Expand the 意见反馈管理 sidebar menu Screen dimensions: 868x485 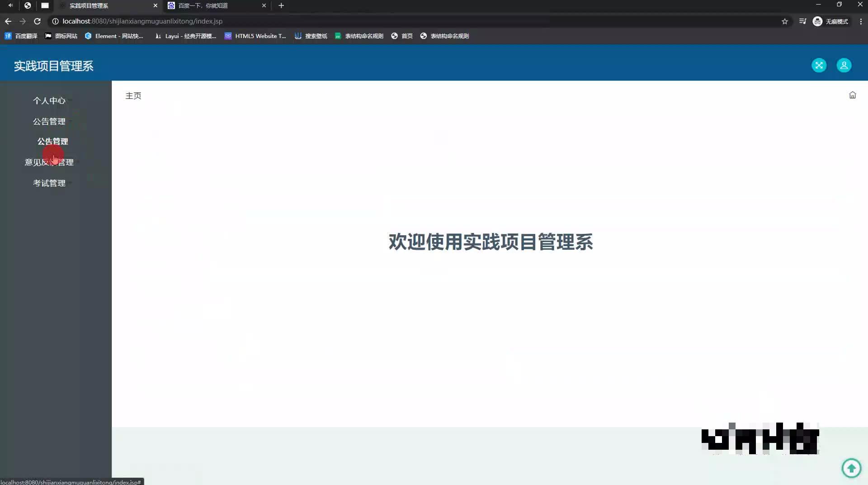pos(49,162)
